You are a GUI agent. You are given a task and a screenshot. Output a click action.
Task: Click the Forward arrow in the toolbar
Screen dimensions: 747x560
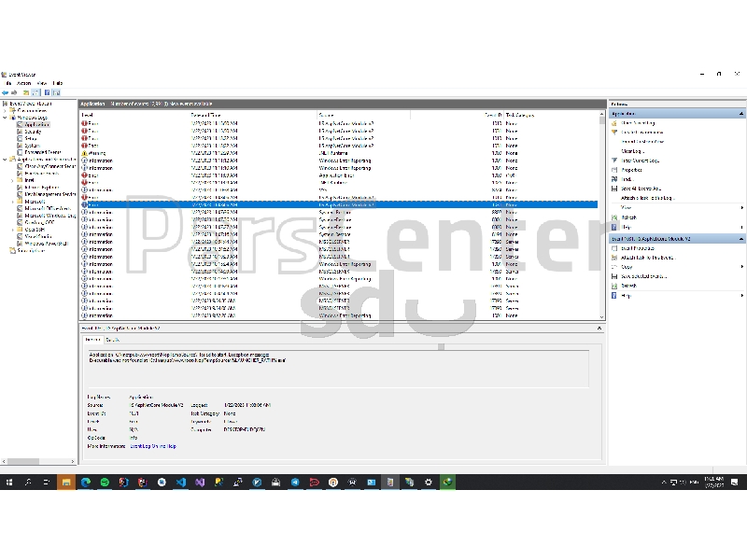(x=14, y=92)
